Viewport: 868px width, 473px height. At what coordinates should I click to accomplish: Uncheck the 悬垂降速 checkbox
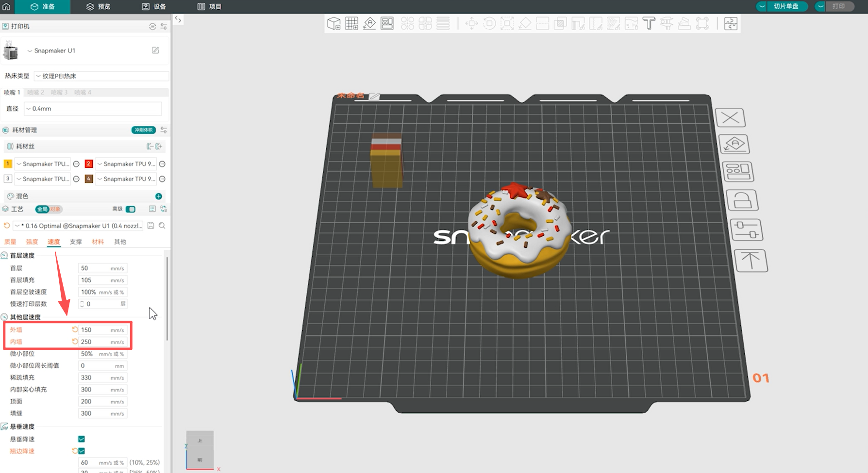82,439
